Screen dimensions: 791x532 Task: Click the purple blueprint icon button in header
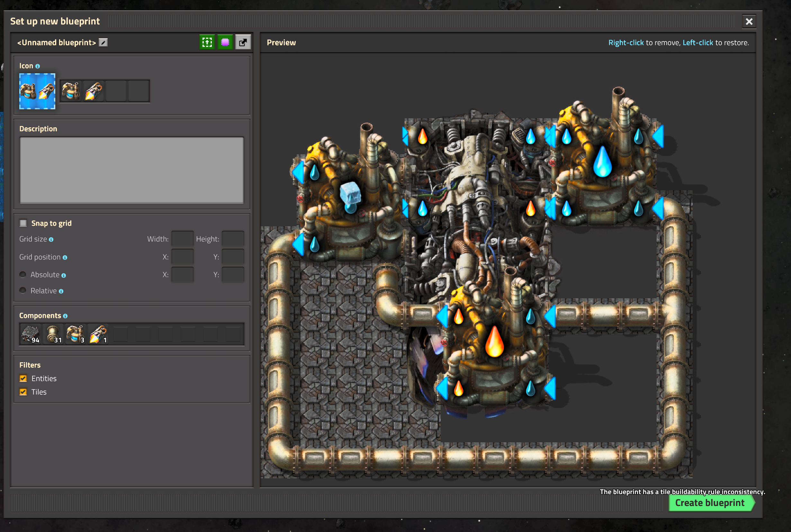[x=225, y=42]
